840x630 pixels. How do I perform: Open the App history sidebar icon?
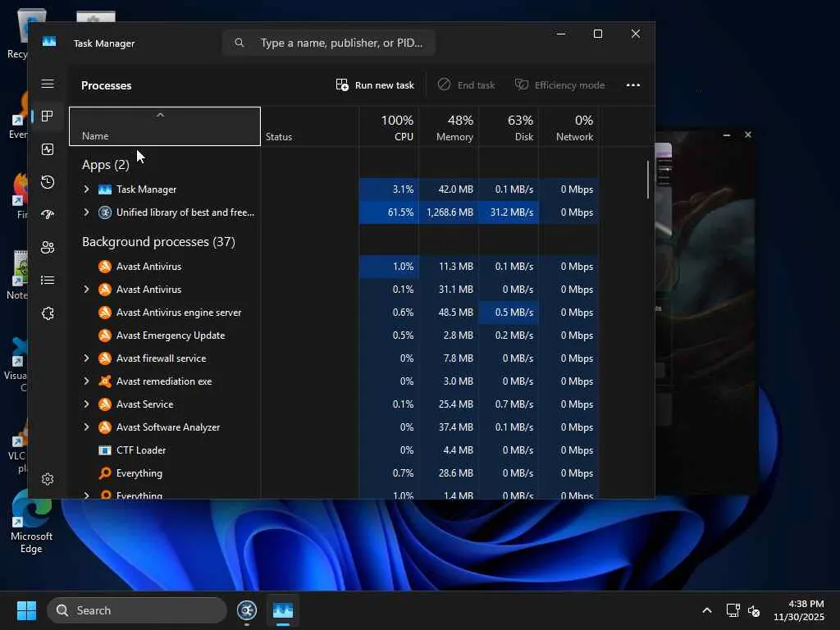pyautogui.click(x=48, y=182)
